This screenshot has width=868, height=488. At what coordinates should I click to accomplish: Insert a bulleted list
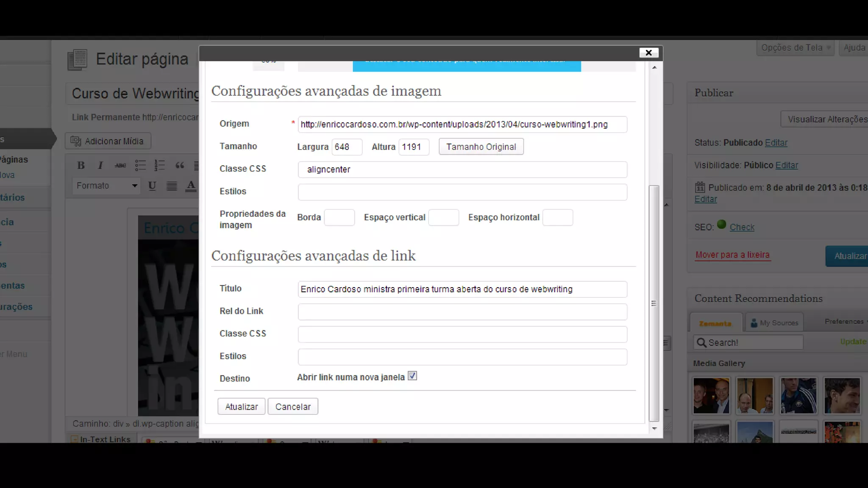pos(140,165)
